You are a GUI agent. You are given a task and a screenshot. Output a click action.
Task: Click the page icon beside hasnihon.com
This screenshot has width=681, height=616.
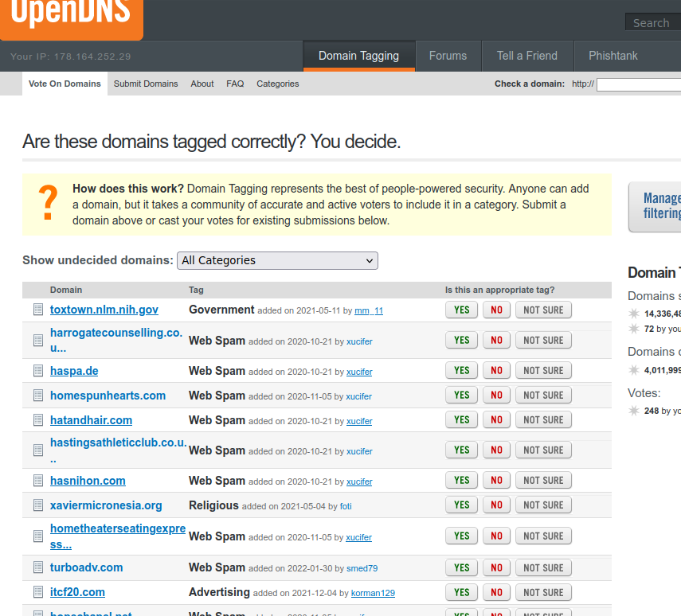point(37,481)
